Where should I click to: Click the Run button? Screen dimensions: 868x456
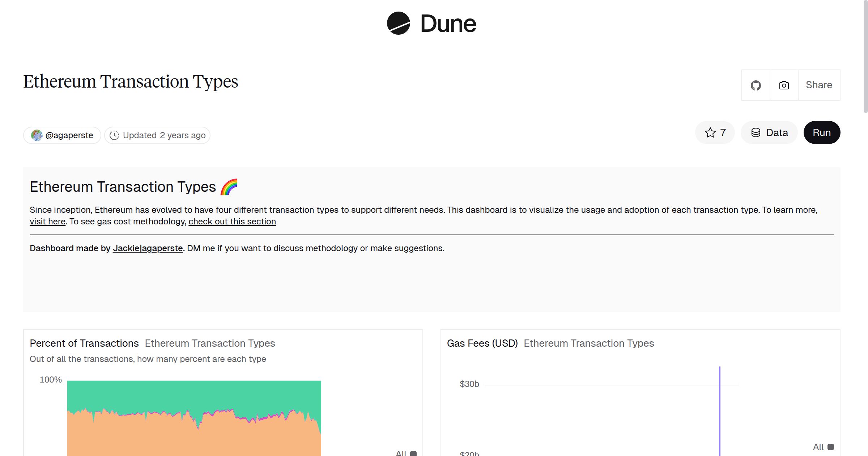[822, 132]
